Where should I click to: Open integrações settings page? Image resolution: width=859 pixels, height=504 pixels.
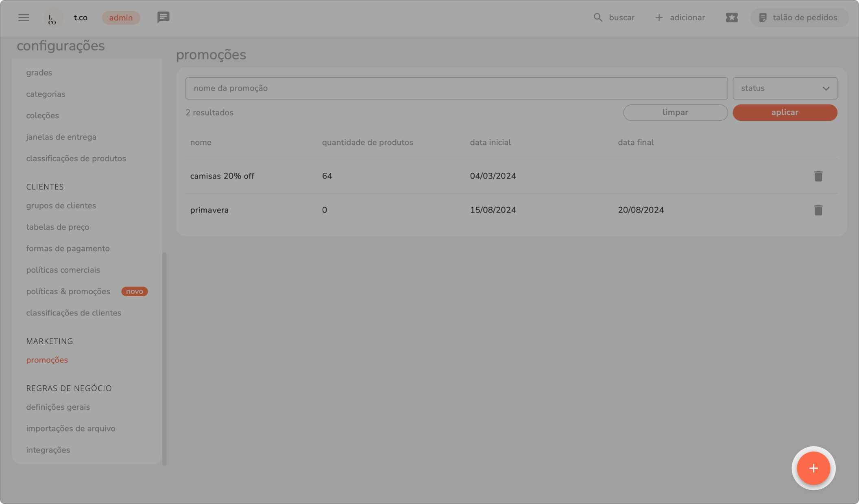point(48,450)
